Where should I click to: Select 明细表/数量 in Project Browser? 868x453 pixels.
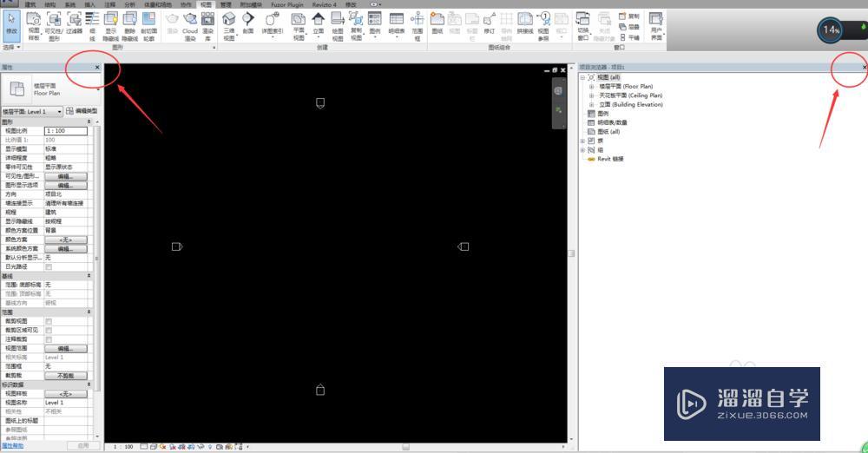[x=612, y=122]
